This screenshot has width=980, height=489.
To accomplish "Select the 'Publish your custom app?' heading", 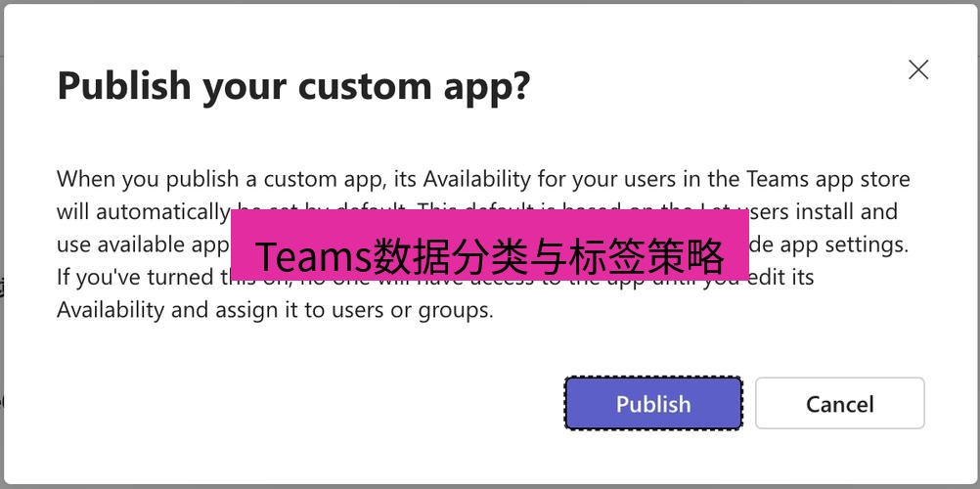I will point(293,86).
